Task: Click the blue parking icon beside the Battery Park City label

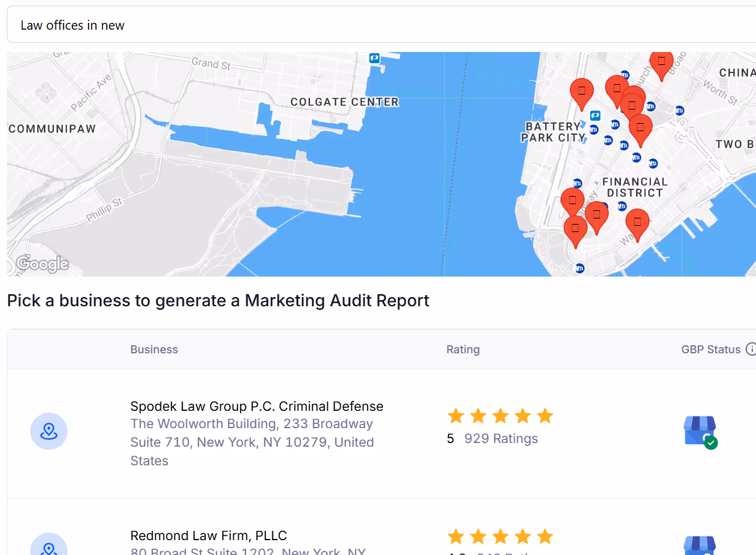Action: pos(595,115)
